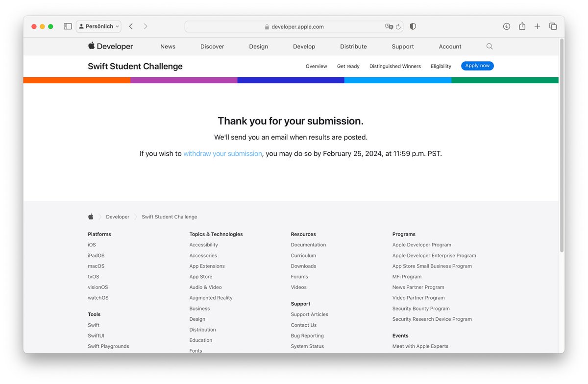
Task: Click the withdraw your submission link
Action: [x=222, y=154]
